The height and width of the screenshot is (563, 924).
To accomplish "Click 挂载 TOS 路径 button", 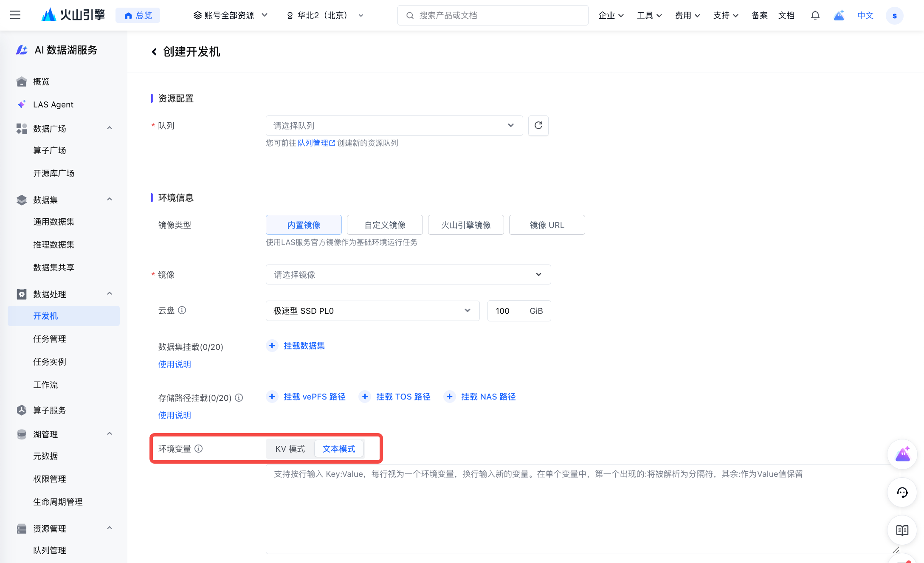I will coord(403,397).
